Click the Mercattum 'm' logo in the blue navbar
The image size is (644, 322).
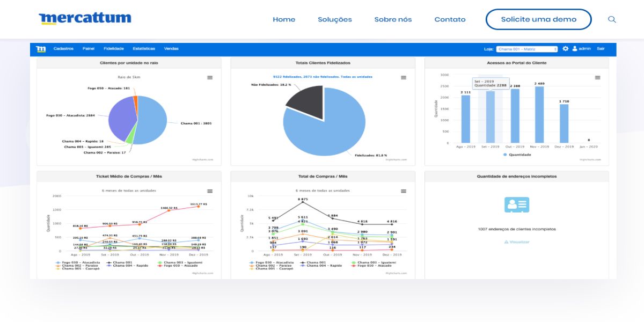pyautogui.click(x=40, y=48)
